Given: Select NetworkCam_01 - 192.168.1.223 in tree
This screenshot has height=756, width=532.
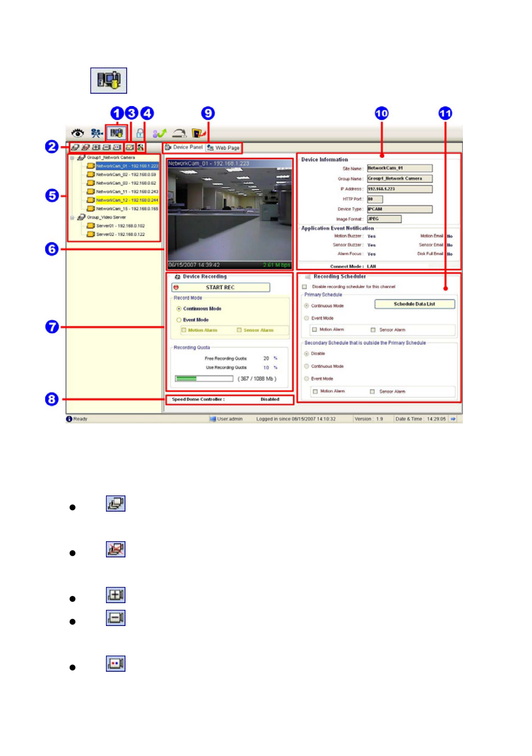Looking at the screenshot, I should (x=127, y=166).
